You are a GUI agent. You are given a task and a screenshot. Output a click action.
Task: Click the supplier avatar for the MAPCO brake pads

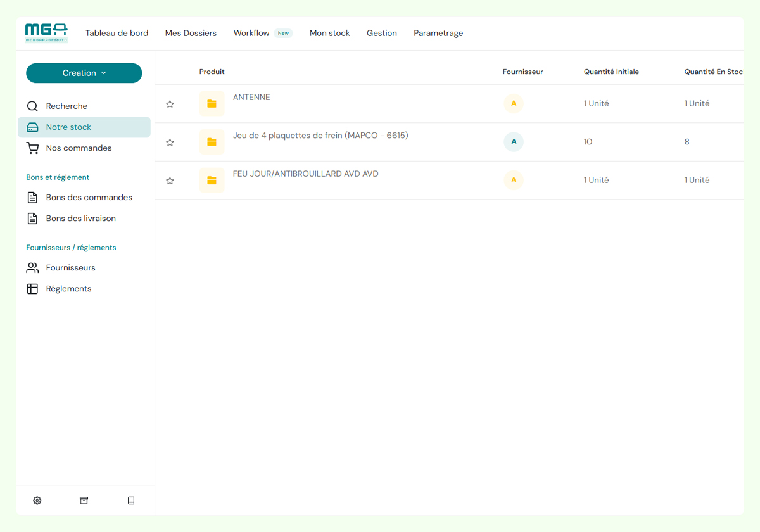pyautogui.click(x=514, y=142)
